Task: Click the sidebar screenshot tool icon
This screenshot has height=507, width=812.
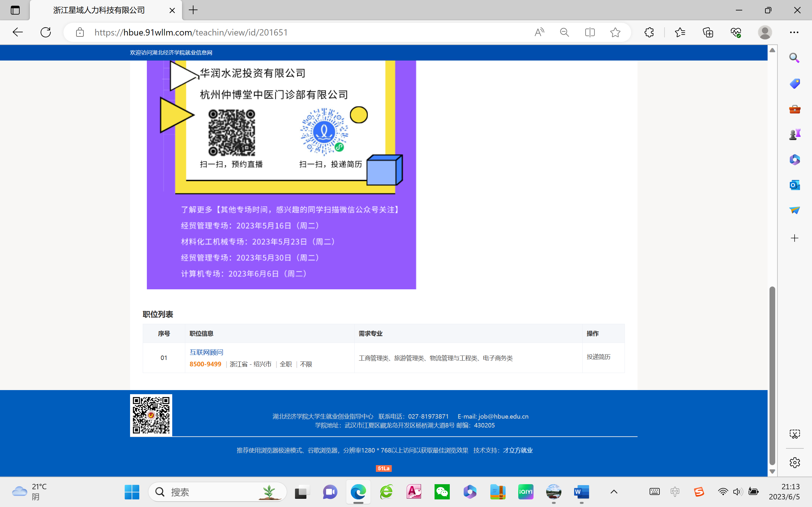Action: 794,434
